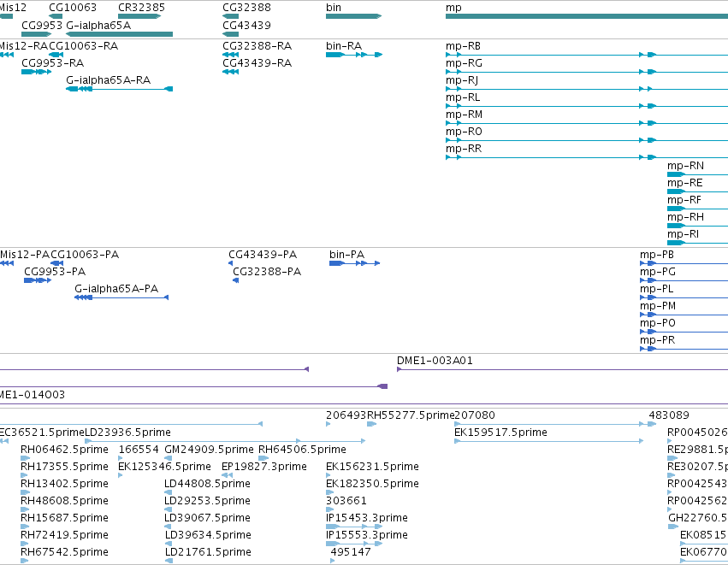Select EST EK125346.5prime

pos(164,467)
